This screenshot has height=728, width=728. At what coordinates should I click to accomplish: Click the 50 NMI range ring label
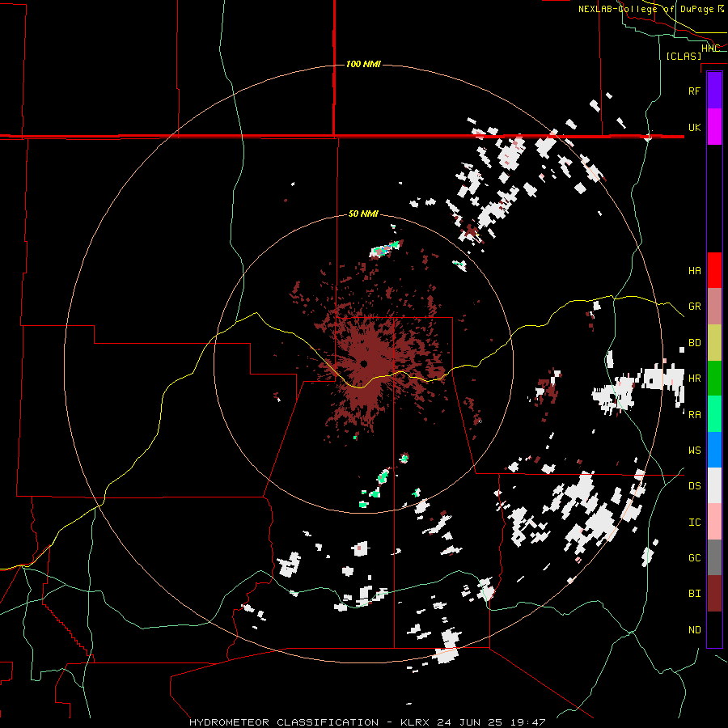(x=363, y=214)
